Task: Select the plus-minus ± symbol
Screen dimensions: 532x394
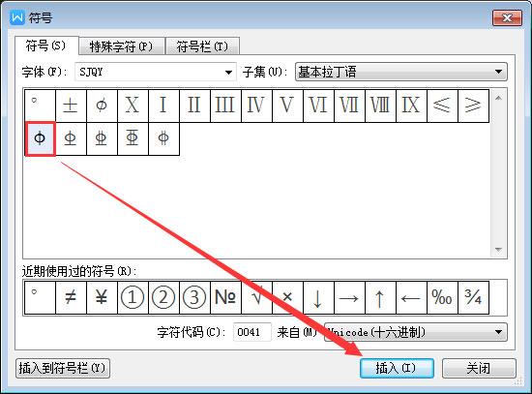Action: [x=71, y=106]
